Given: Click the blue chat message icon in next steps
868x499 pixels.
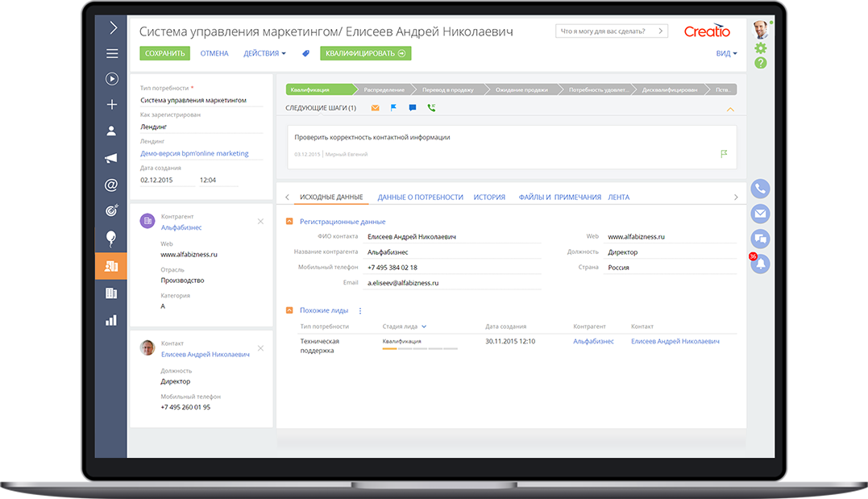Looking at the screenshot, I should (413, 108).
